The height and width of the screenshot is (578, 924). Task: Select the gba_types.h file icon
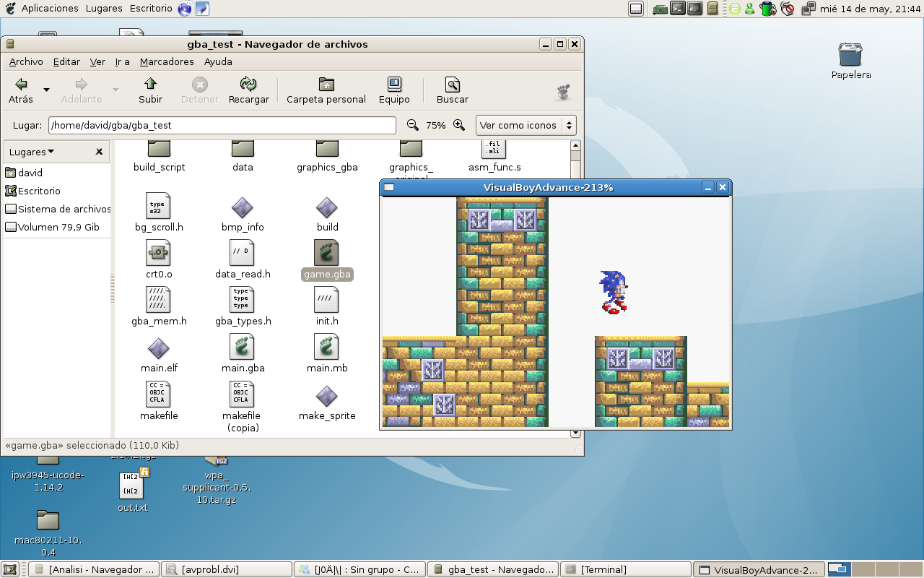[x=242, y=300]
